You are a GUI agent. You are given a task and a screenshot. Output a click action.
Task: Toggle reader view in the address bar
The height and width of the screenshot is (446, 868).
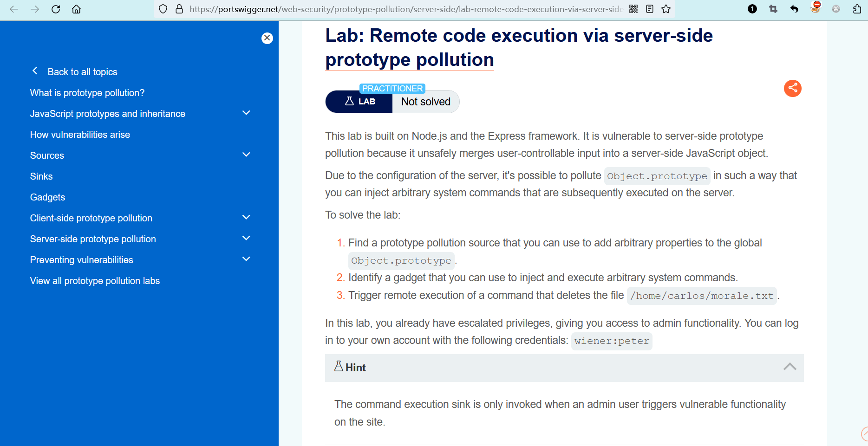coord(650,9)
